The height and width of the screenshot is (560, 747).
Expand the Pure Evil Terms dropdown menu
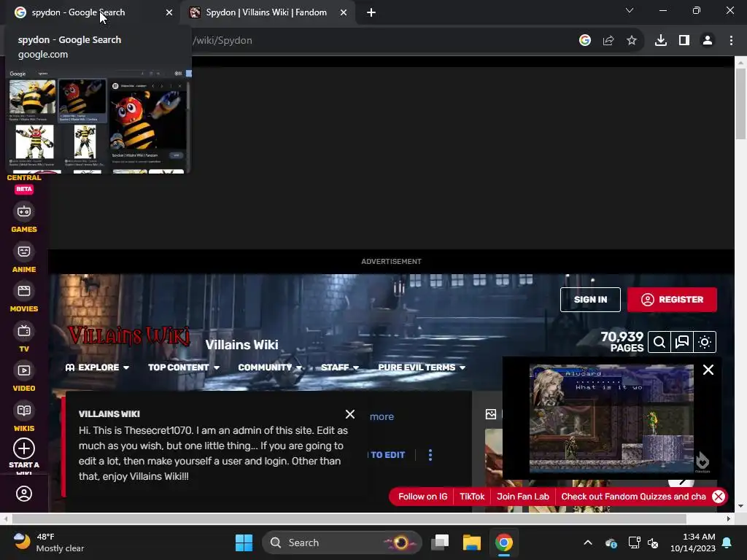(x=422, y=367)
